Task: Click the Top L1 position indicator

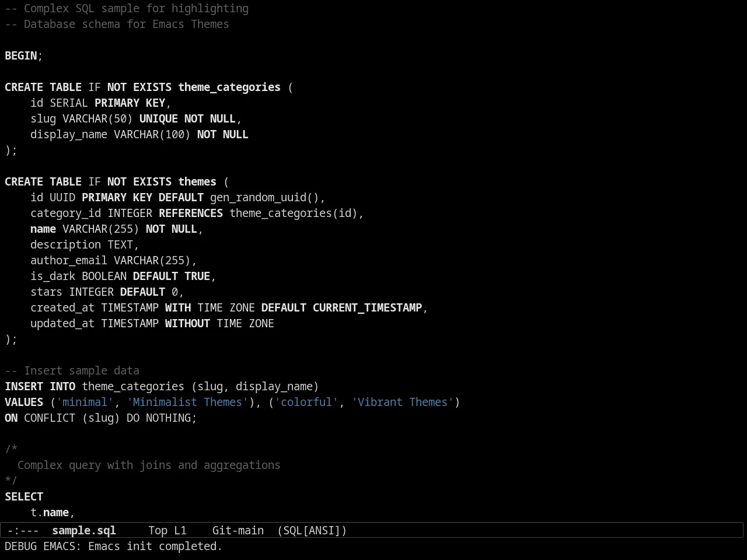Action: [x=167, y=530]
